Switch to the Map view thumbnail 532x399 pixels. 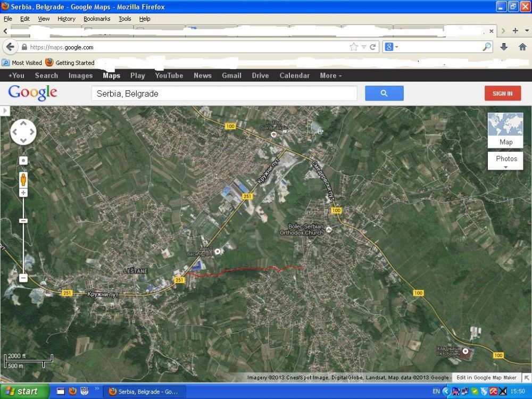(505, 130)
